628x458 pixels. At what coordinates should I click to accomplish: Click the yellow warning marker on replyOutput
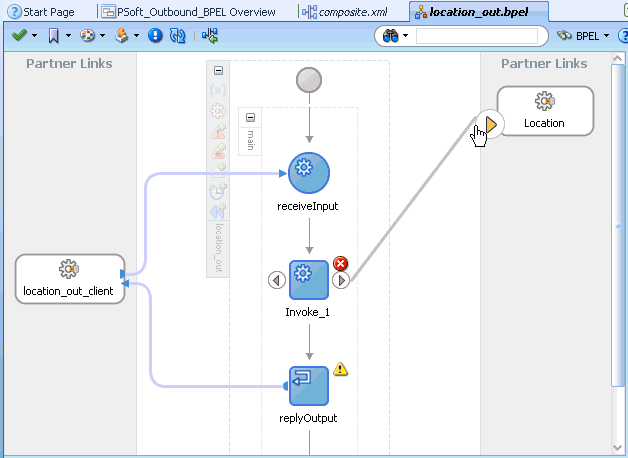pyautogui.click(x=340, y=369)
